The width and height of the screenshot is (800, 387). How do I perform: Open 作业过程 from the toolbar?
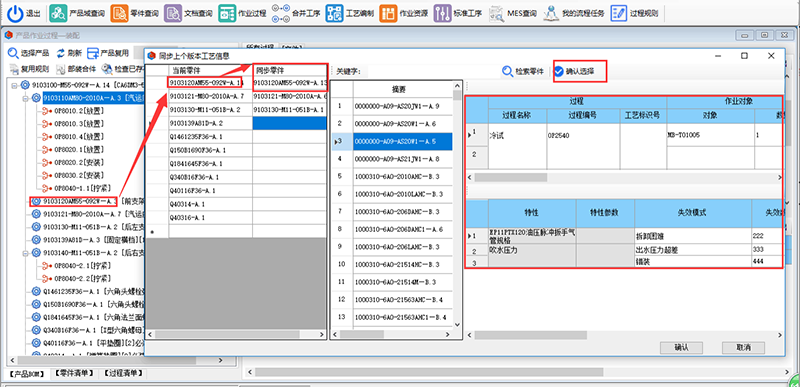[242, 13]
